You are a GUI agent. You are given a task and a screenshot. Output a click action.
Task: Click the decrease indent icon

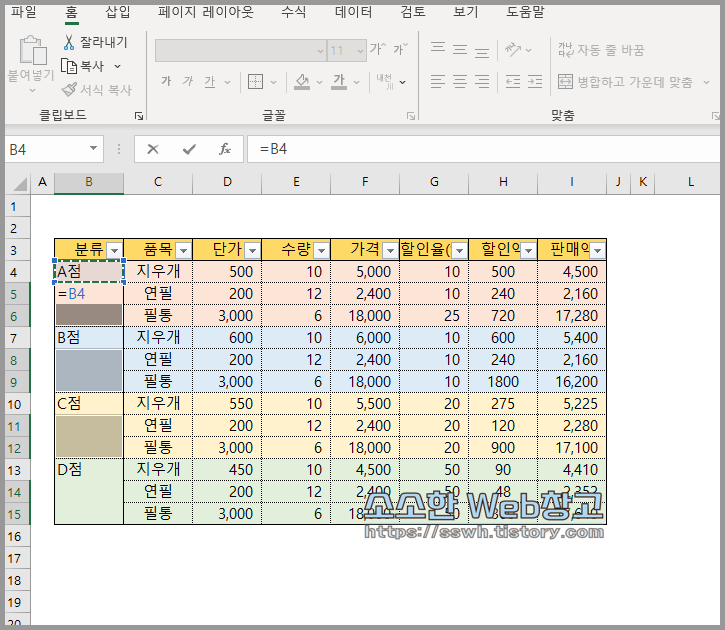point(513,82)
